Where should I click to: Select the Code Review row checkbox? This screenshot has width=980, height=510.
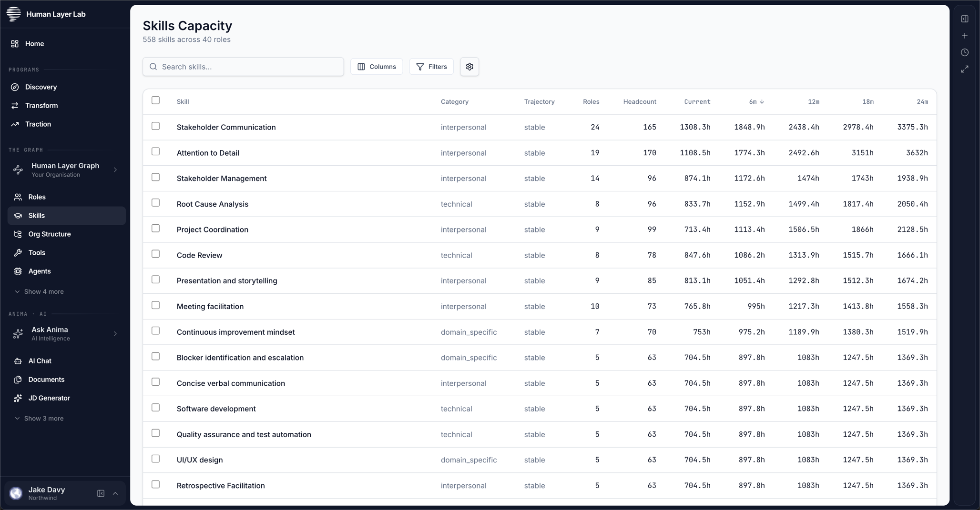click(155, 254)
